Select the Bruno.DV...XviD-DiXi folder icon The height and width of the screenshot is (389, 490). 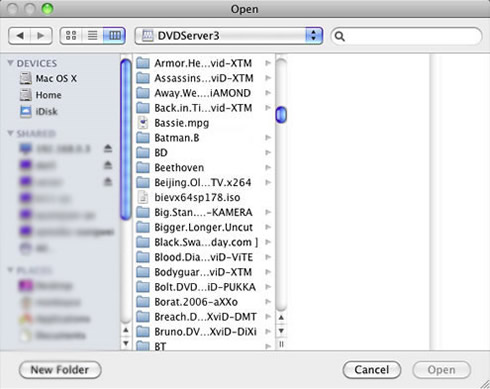point(143,332)
